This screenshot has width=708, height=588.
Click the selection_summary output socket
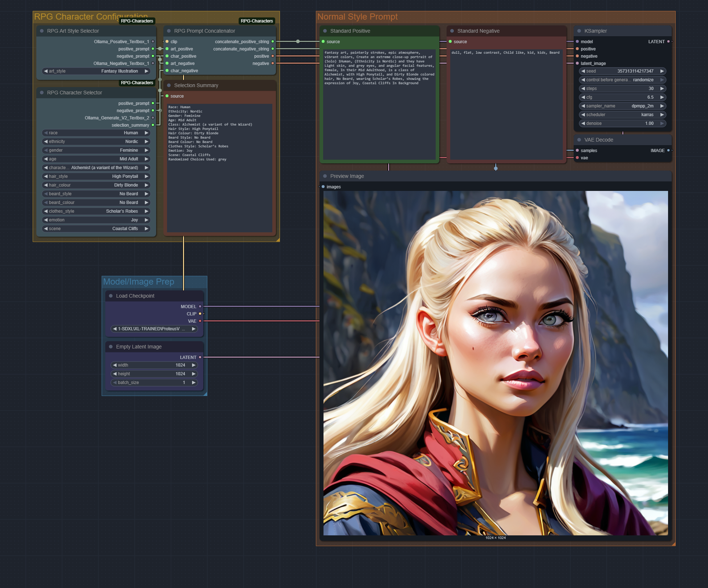tap(153, 125)
